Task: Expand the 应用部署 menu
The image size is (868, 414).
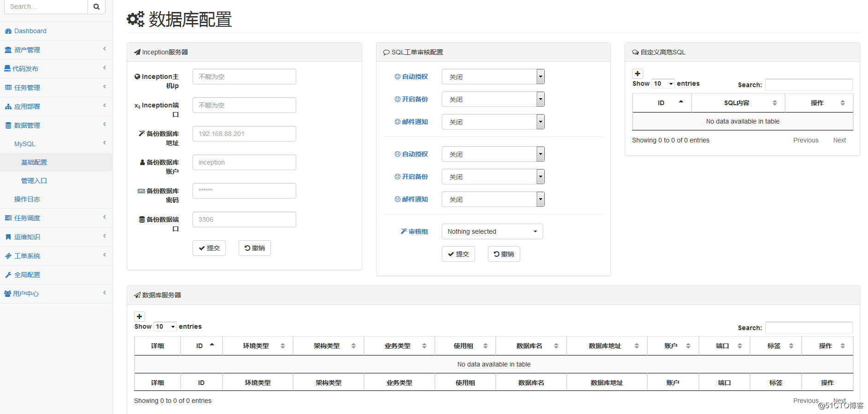Action: (x=56, y=106)
